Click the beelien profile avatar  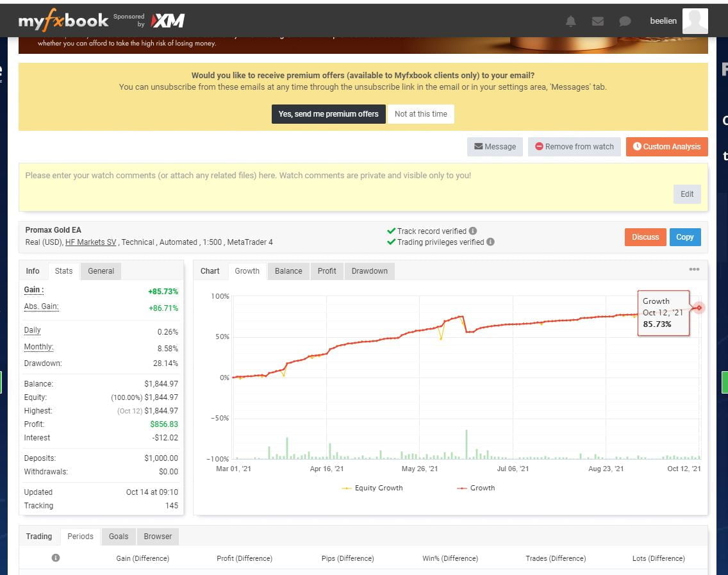coord(695,21)
